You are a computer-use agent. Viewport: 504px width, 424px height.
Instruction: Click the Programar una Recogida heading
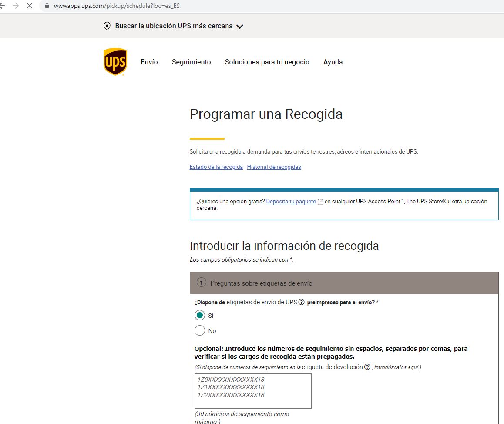(x=266, y=114)
